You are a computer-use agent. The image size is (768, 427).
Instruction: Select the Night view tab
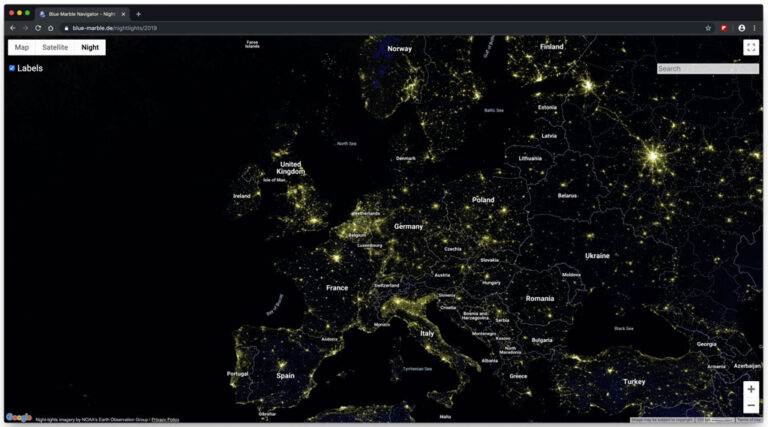[x=90, y=47]
